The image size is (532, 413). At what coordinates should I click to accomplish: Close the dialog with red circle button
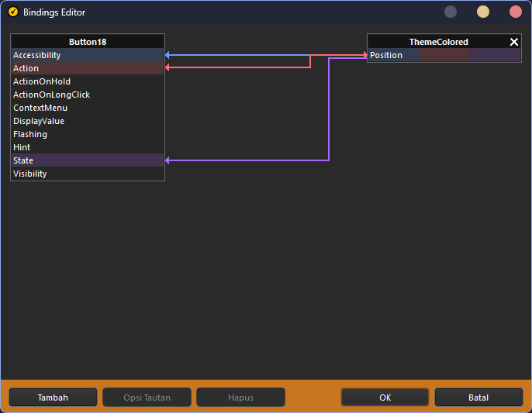(x=516, y=12)
